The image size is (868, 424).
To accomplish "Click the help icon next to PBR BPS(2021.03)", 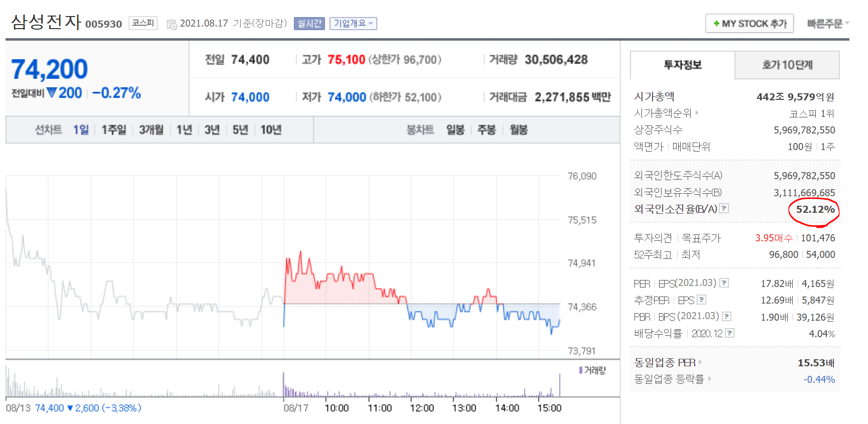I will click(x=726, y=317).
